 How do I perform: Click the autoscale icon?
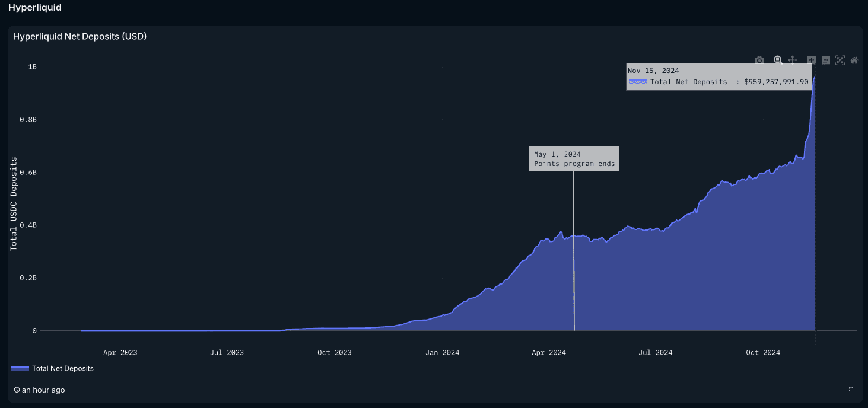click(840, 60)
